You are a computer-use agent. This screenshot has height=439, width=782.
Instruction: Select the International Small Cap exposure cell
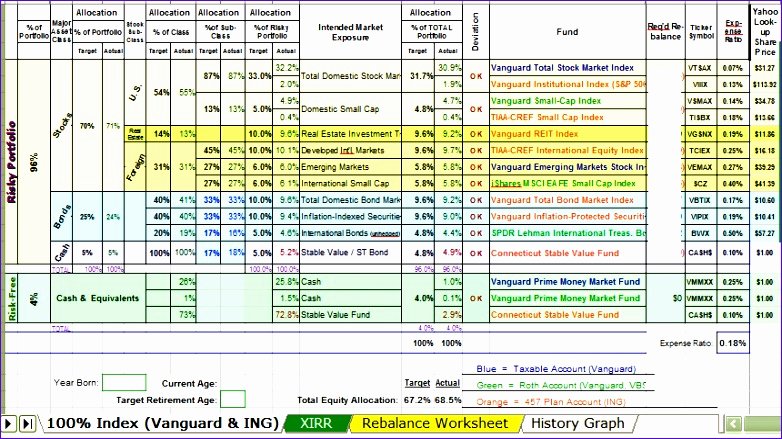[351, 183]
